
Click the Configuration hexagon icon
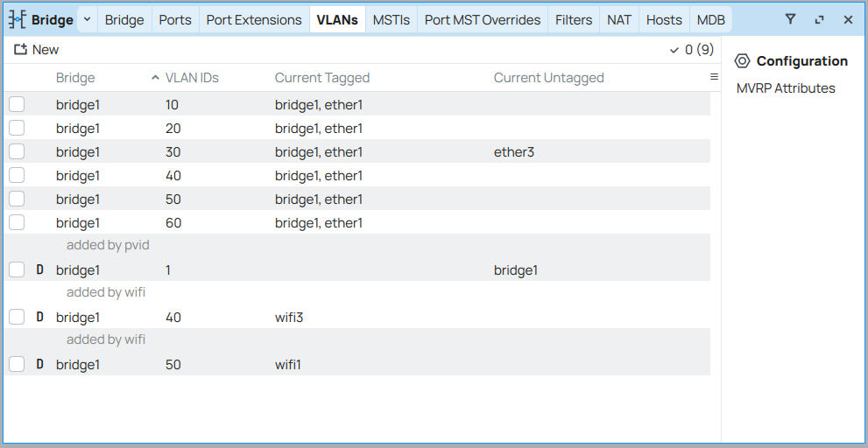(742, 61)
